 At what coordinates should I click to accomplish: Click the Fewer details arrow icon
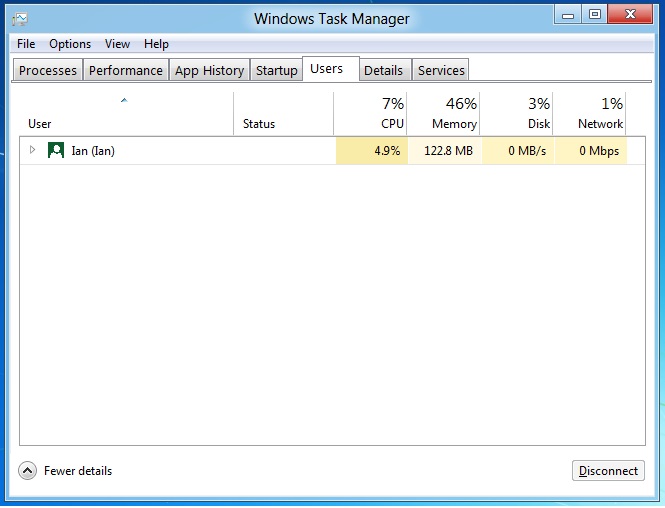[x=28, y=471]
